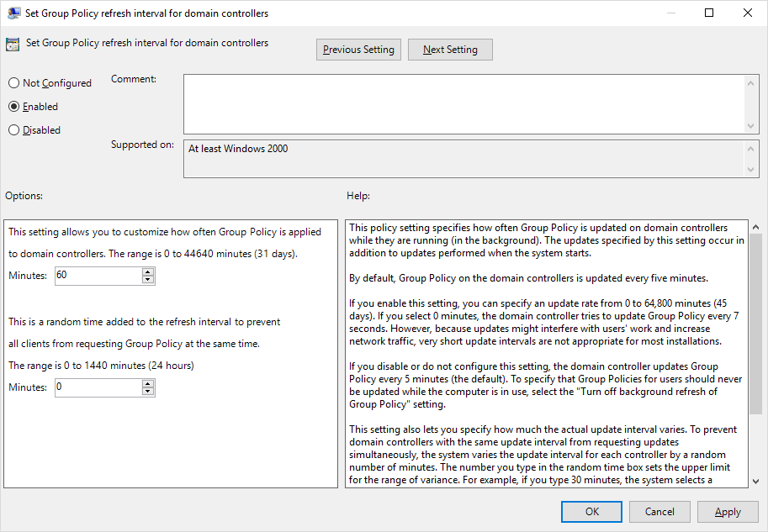
Task: Go to the Next Setting
Action: [450, 50]
